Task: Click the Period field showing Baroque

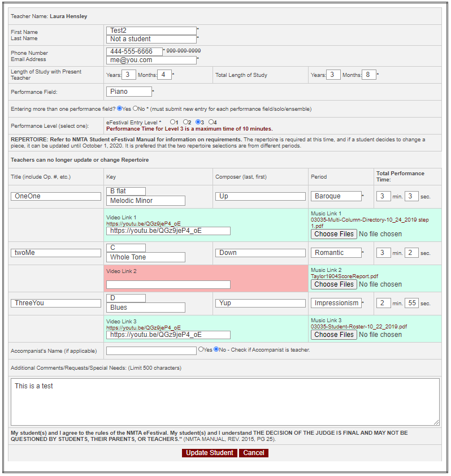Action: pyautogui.click(x=336, y=196)
